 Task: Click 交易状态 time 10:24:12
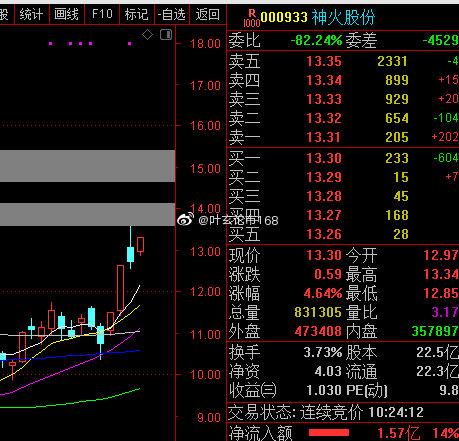pos(396,413)
